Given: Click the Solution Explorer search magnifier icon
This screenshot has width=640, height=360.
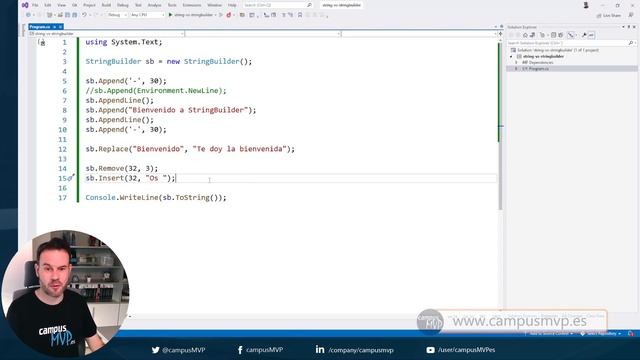Looking at the screenshot, I should point(631,43).
